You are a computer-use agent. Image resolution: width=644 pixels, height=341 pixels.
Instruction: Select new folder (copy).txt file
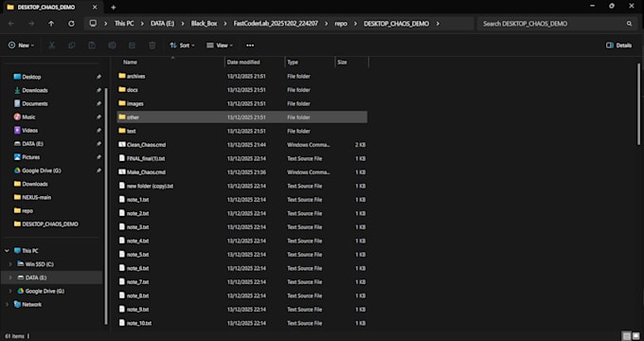pyautogui.click(x=242, y=186)
